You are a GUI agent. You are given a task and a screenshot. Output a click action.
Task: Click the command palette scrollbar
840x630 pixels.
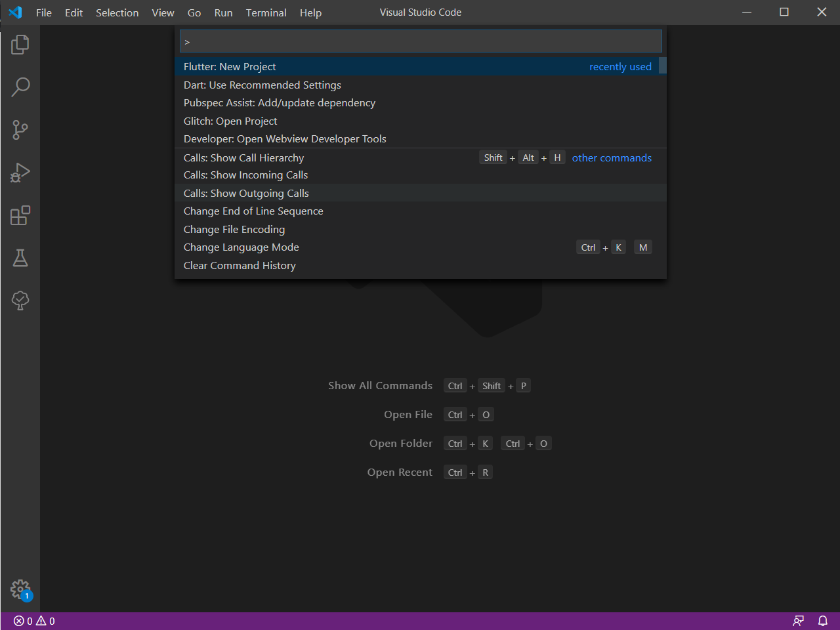tap(663, 66)
